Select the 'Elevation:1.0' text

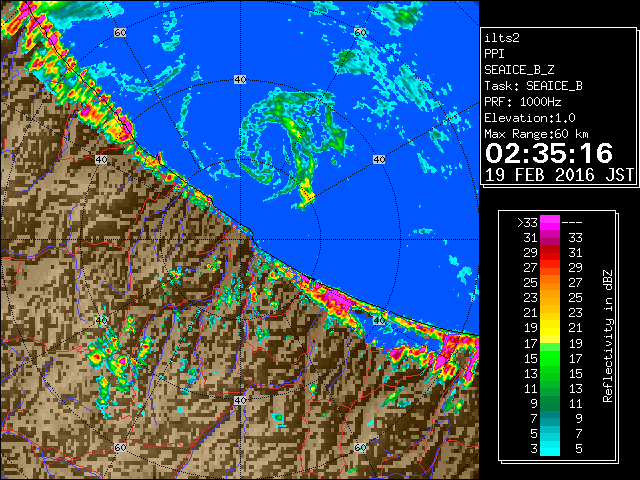pos(530,118)
